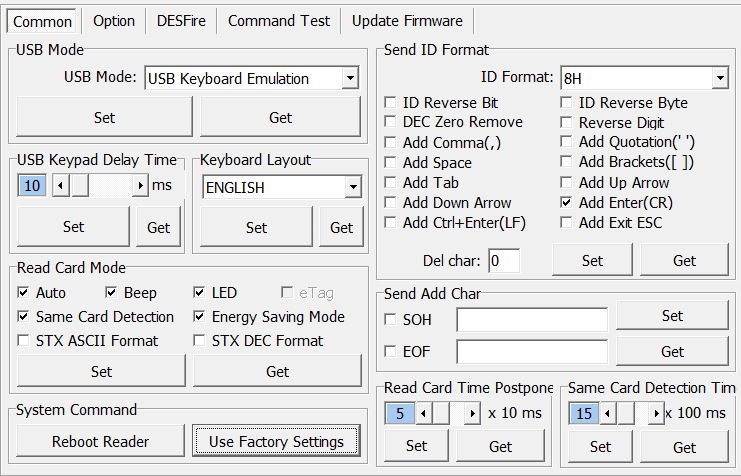
Task: Click the Del char input field
Action: 503,261
